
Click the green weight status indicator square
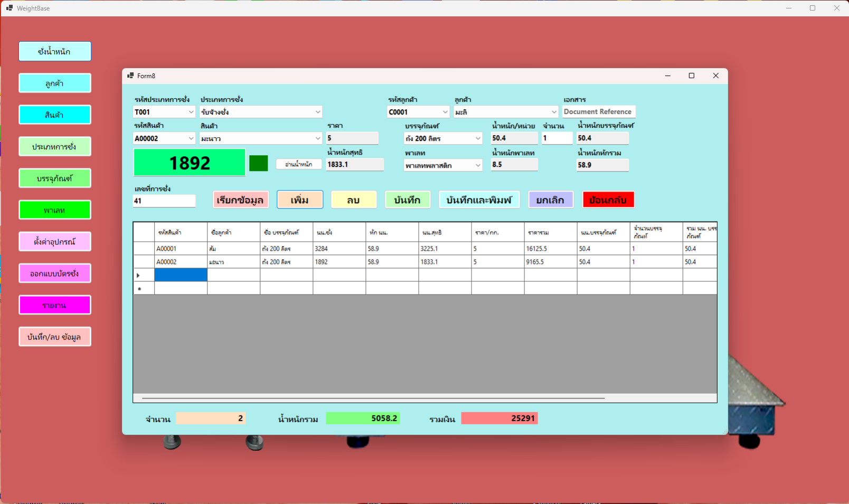click(x=258, y=164)
